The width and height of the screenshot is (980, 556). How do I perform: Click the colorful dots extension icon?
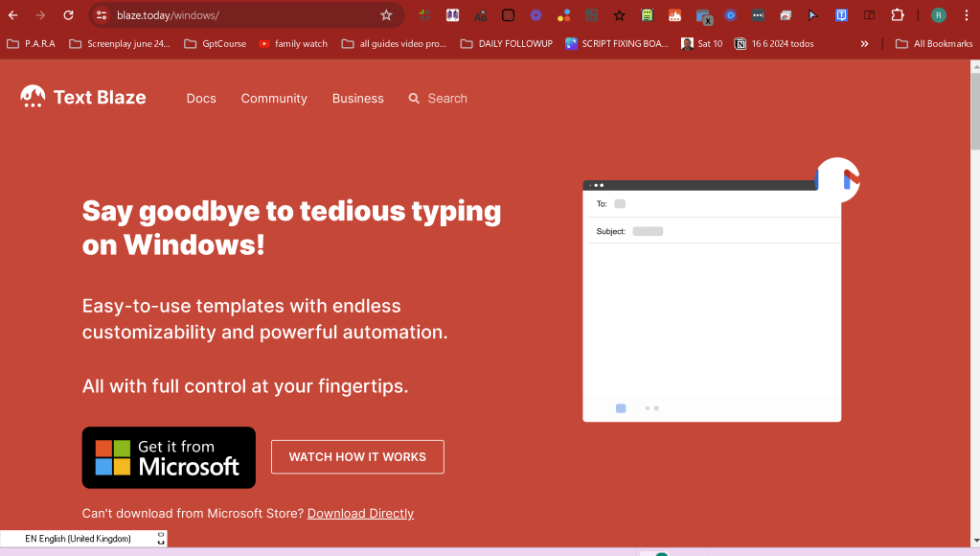click(563, 15)
